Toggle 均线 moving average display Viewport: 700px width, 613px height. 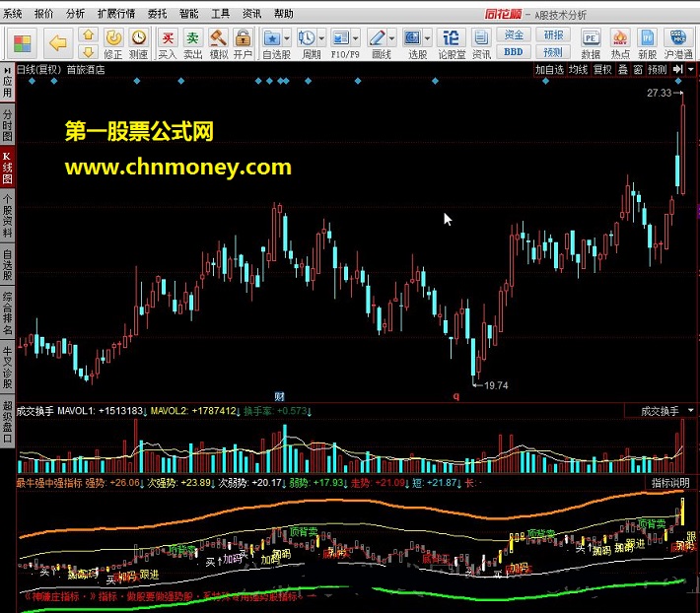tap(578, 70)
